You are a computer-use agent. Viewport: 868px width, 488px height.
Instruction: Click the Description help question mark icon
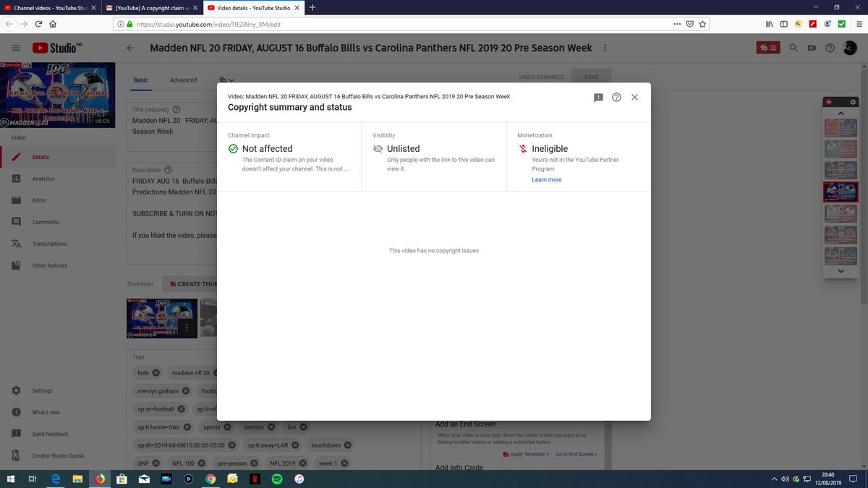pyautogui.click(x=168, y=170)
